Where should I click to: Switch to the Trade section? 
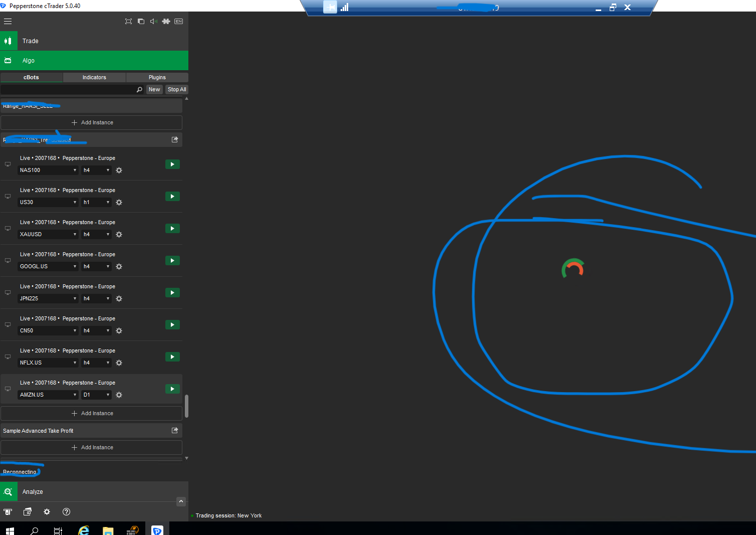coord(94,41)
